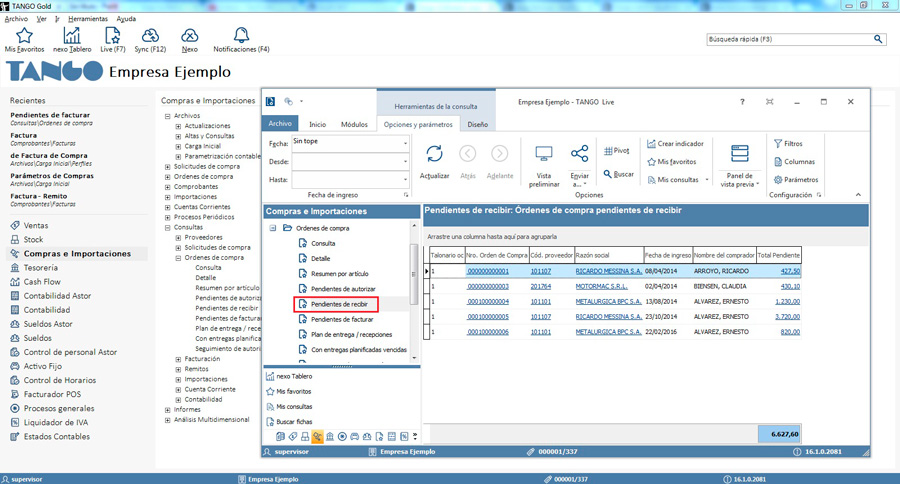
Task: Open Herramientas menu
Action: point(88,19)
